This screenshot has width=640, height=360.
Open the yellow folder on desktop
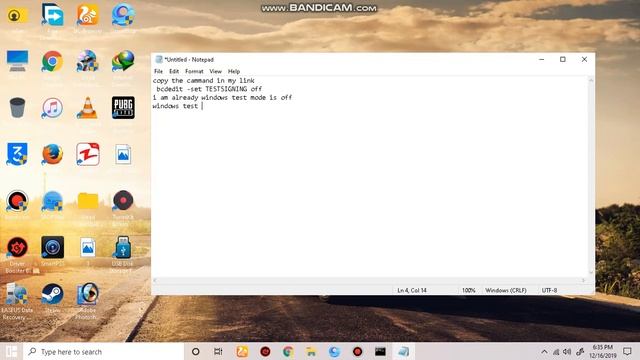pos(88,201)
